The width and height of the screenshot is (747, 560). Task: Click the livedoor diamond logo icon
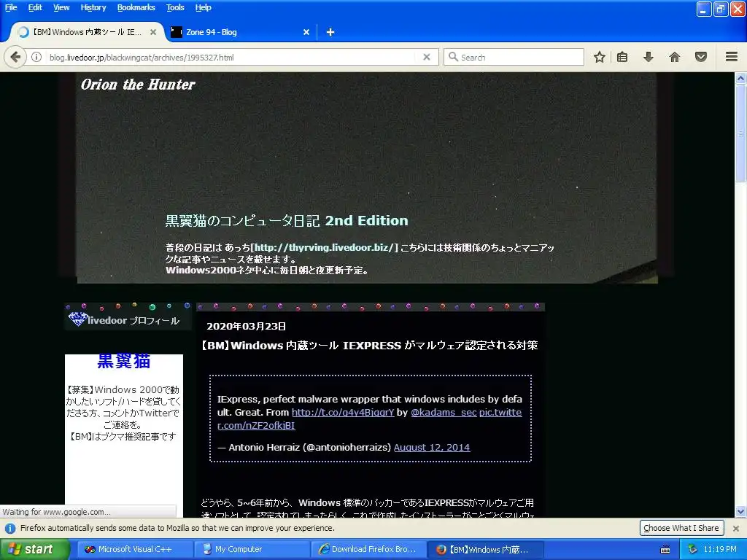pos(77,319)
